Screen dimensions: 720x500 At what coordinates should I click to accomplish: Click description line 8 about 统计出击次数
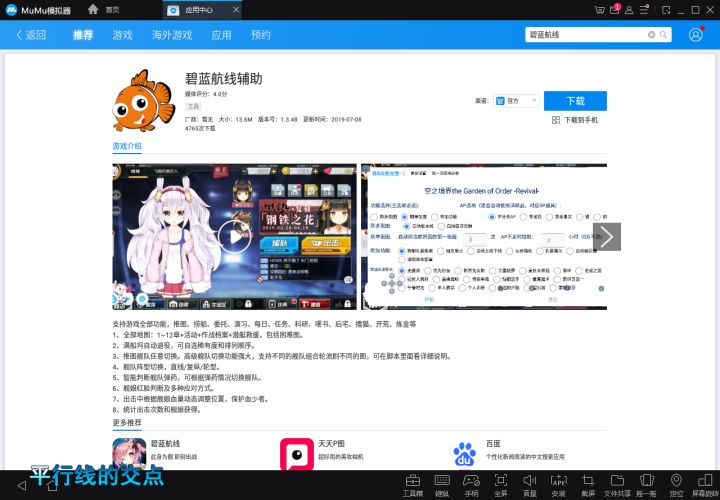click(x=157, y=410)
